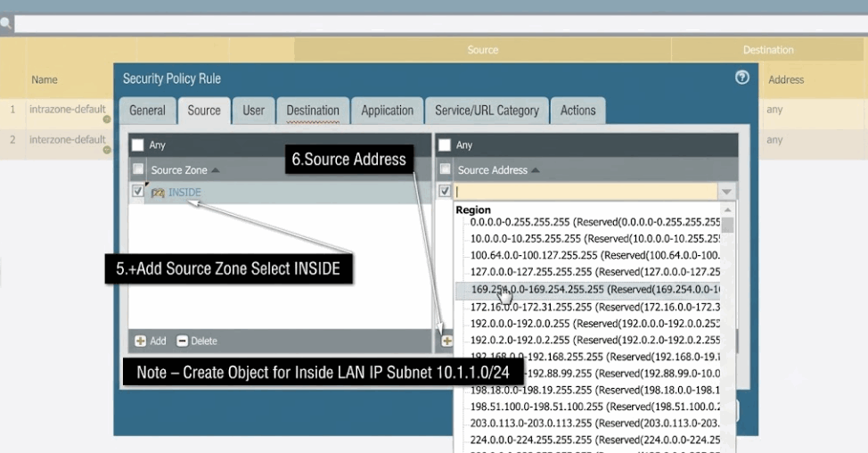Screen dimensions: 868x453
Task: Click the Address column header in policy table
Action: pos(786,79)
